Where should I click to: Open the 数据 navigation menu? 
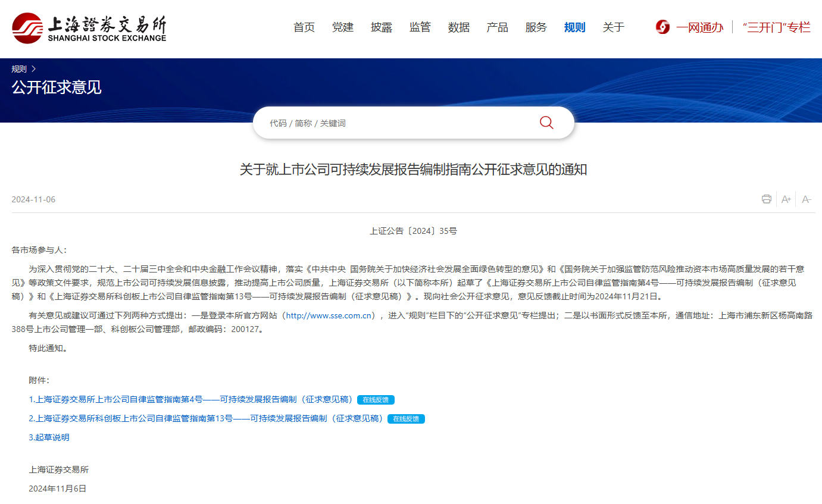pyautogui.click(x=458, y=27)
